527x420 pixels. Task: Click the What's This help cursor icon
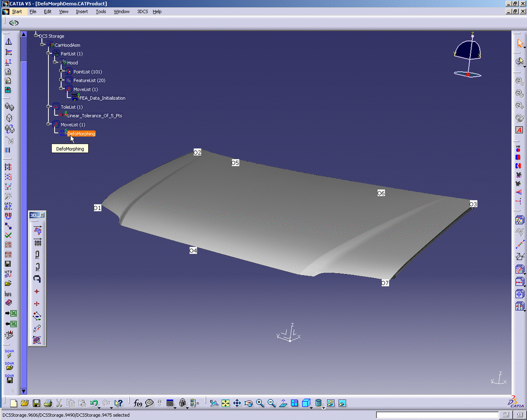coord(118,403)
